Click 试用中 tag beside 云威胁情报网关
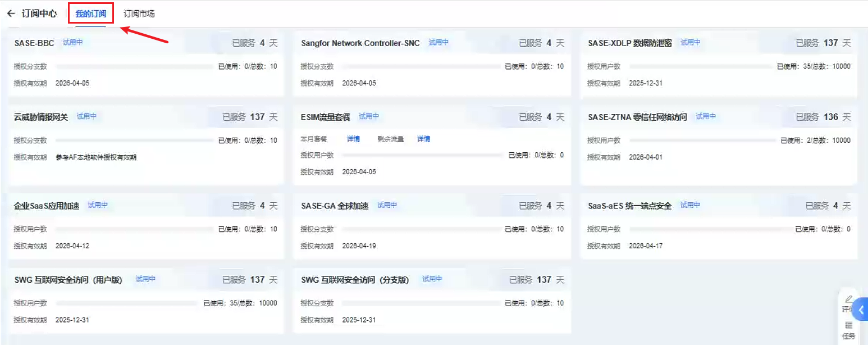The image size is (868, 345). [86, 116]
